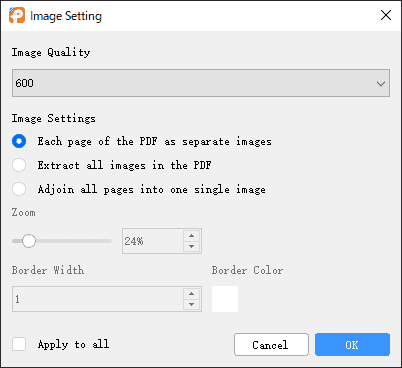This screenshot has width=402, height=368.
Task: Select Adjoin all pages into one single image
Action: (x=19, y=189)
